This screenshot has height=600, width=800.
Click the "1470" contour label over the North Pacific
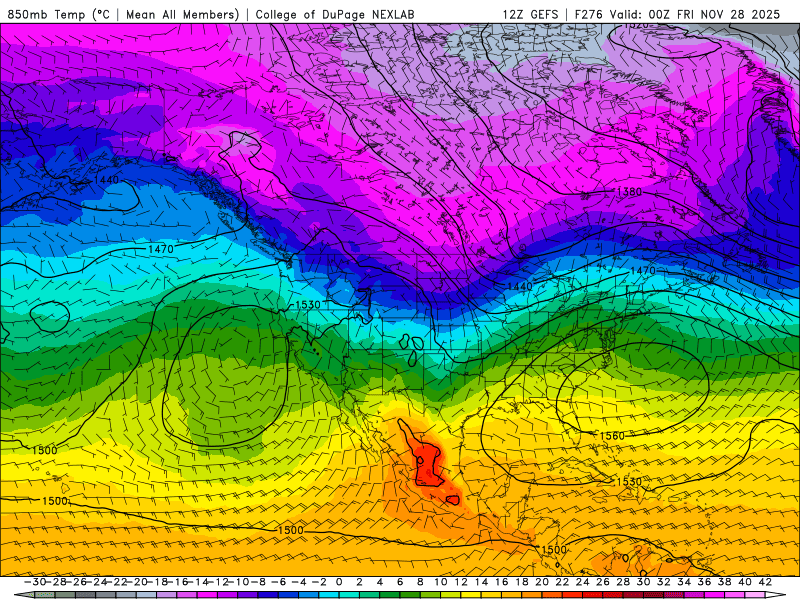coord(161,249)
